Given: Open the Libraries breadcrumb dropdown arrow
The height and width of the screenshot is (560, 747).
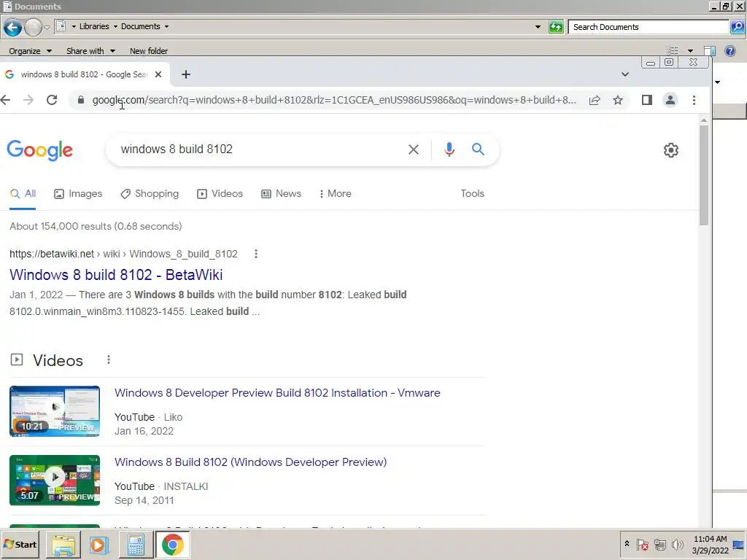Looking at the screenshot, I should tap(115, 27).
